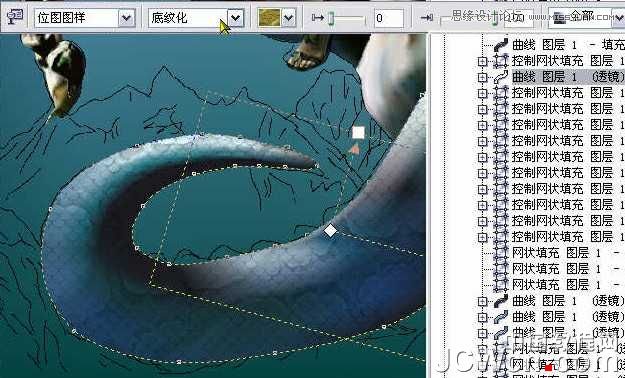Open the 底纹化 transparency operation dropdown
This screenshot has width=625, height=378.
tap(236, 18)
